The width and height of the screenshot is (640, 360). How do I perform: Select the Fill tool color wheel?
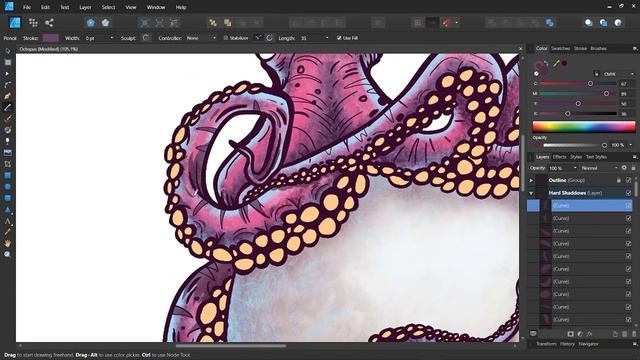(x=7, y=130)
